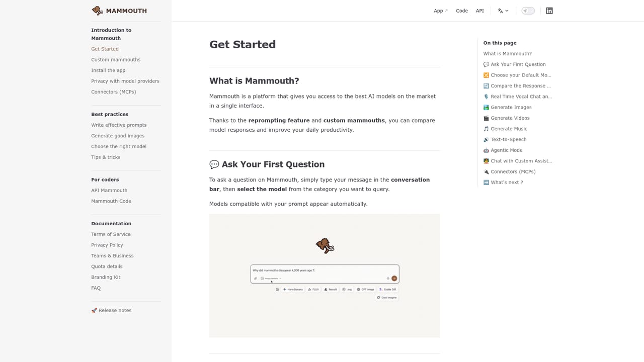Viewport: 644px width, 362px height.
Task: Open Choose the right model
Action: point(119,146)
